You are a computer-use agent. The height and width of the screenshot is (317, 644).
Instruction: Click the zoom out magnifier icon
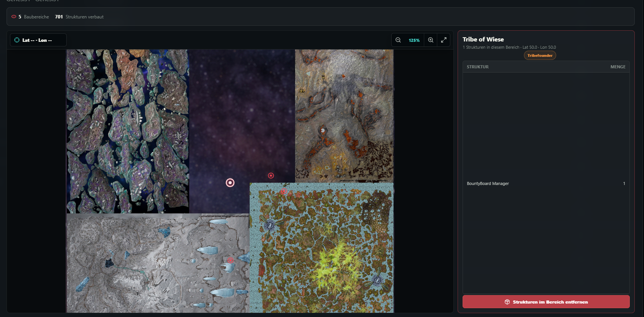click(x=398, y=40)
